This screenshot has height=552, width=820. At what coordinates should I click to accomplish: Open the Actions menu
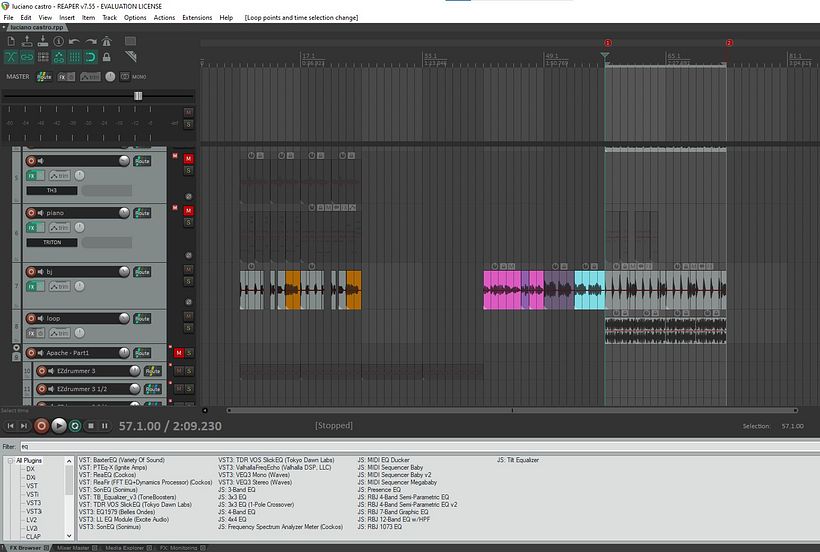(164, 17)
